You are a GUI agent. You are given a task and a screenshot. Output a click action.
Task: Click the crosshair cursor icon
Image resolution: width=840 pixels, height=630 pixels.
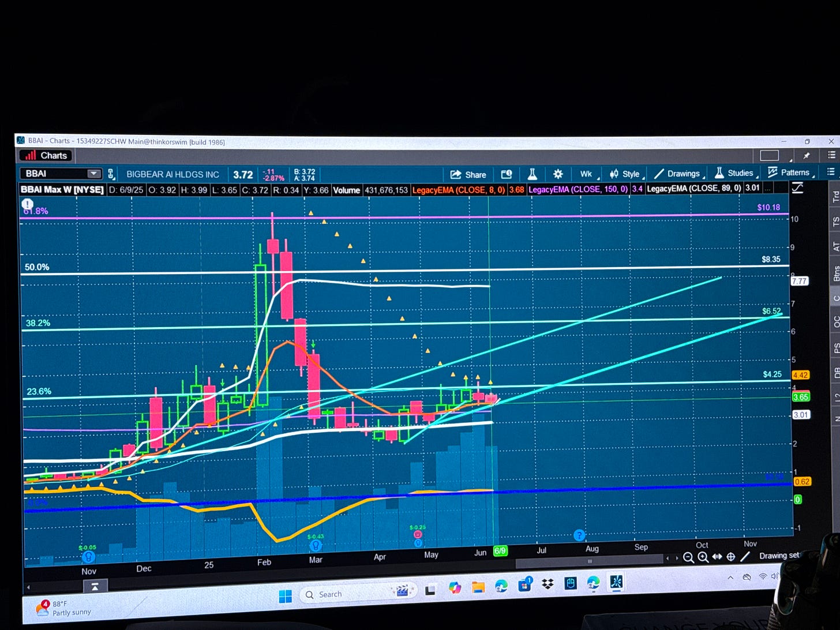(x=731, y=557)
